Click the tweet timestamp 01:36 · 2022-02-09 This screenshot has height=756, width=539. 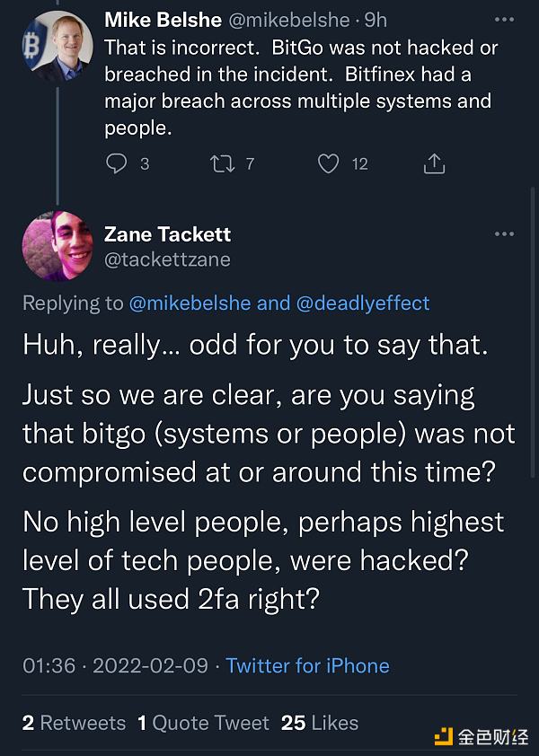[114, 666]
